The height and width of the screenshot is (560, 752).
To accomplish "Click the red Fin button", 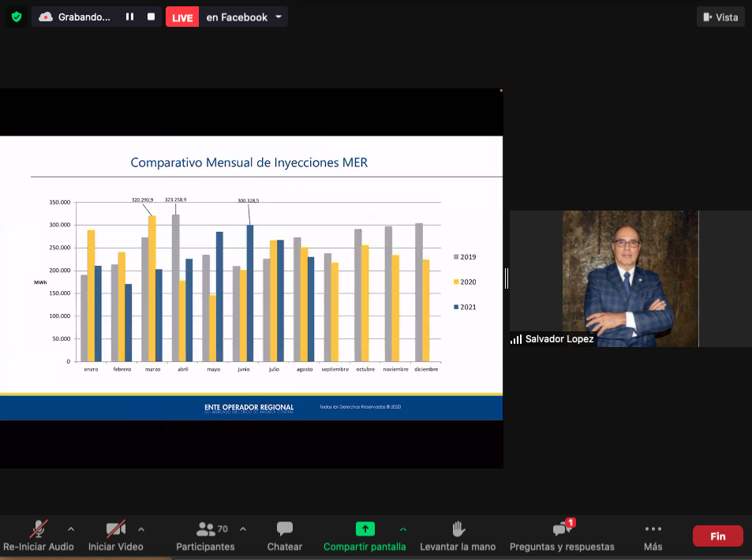I will coord(717,536).
